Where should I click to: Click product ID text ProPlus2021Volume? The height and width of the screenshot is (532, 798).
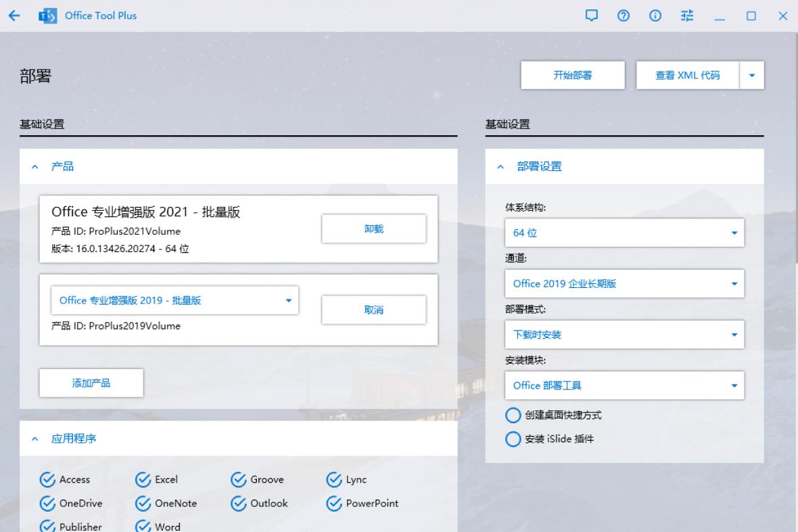tap(135, 231)
